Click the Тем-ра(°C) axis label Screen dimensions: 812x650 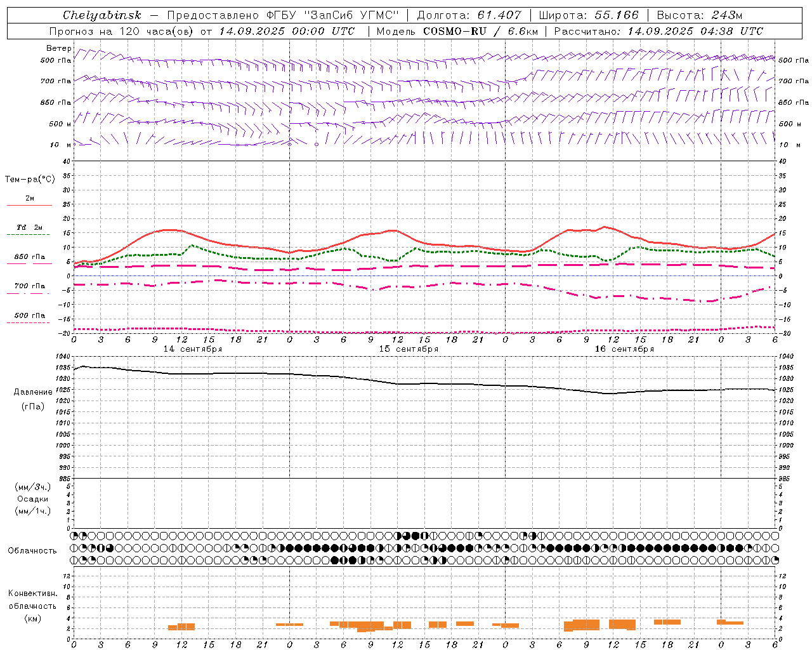(x=30, y=180)
